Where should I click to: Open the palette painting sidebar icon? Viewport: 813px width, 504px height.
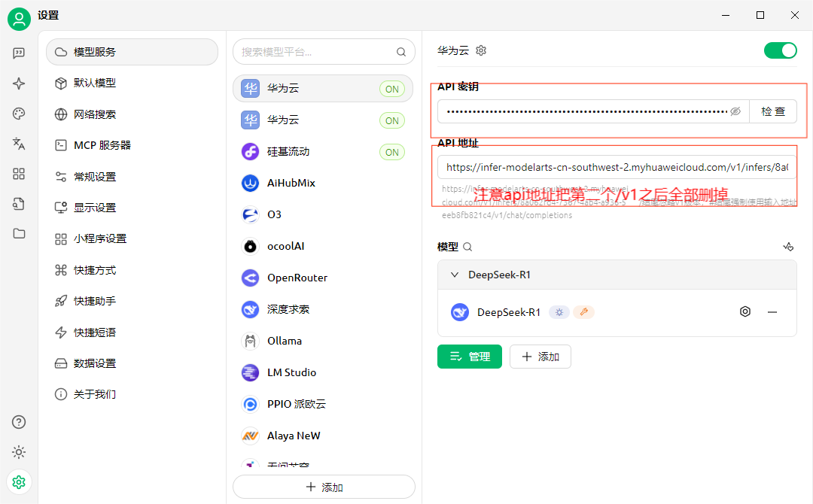19,114
